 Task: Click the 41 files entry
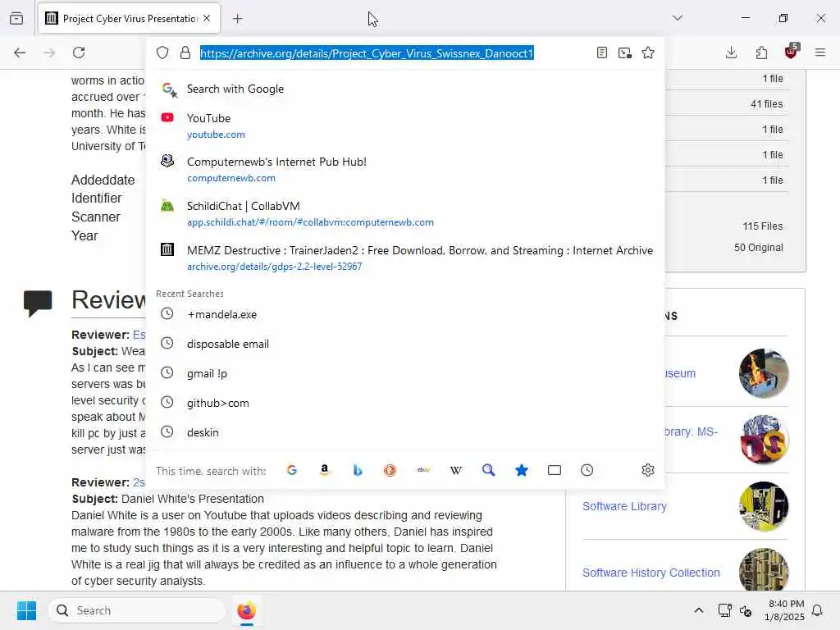coord(767,104)
